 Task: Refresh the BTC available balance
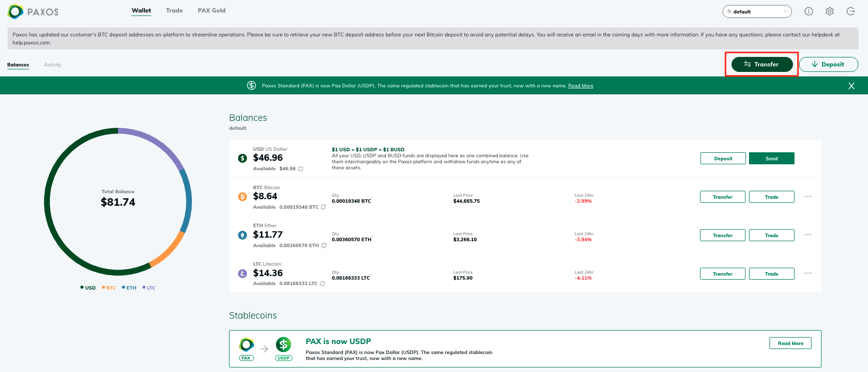[323, 207]
